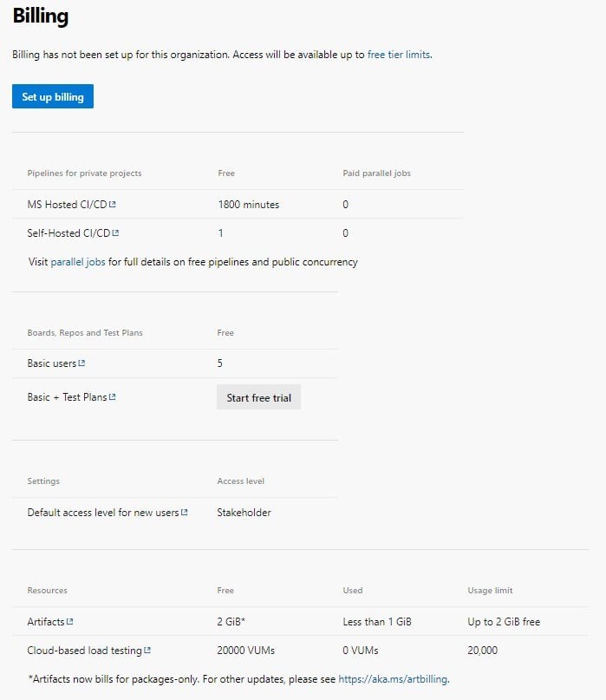Open external link icon for Default access level

(185, 514)
